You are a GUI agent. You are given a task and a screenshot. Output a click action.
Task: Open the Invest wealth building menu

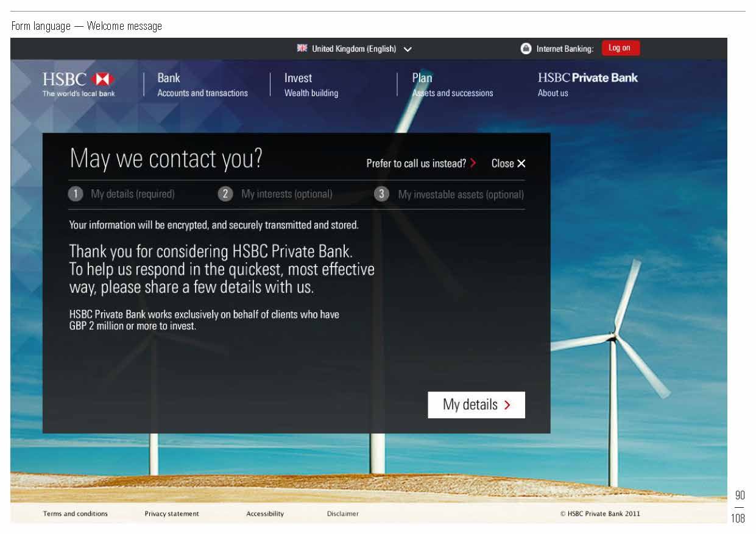pyautogui.click(x=311, y=85)
